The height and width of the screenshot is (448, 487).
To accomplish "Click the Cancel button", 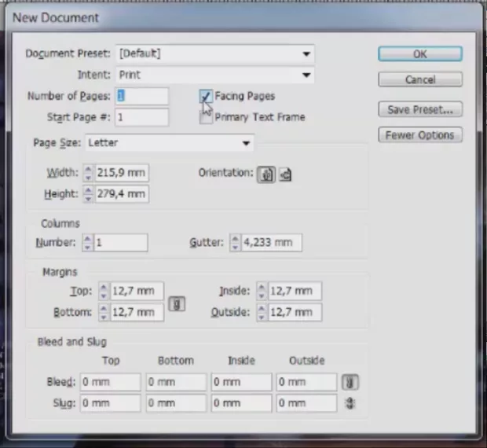I will pos(419,80).
